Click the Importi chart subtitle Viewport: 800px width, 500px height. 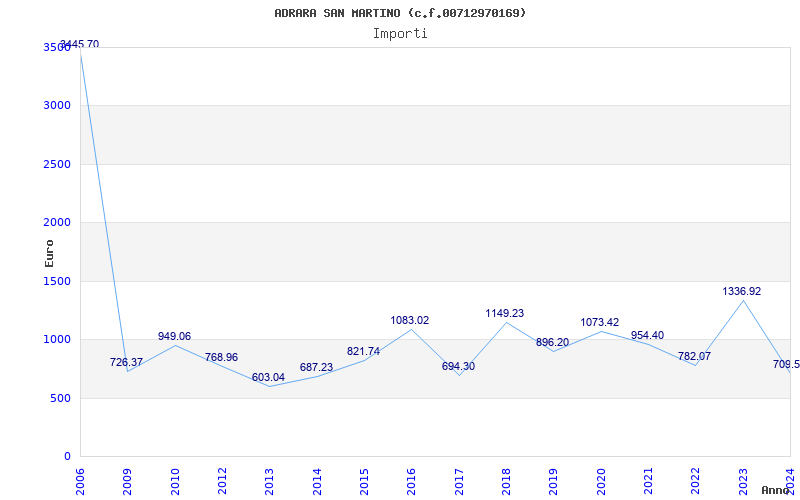400,34
